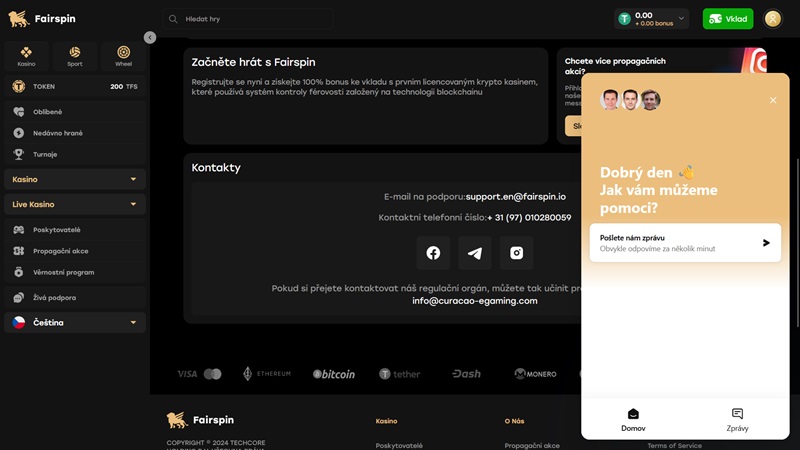The height and width of the screenshot is (450, 800).
Task: Focus the Hledat hry search field
Action: coord(248,19)
